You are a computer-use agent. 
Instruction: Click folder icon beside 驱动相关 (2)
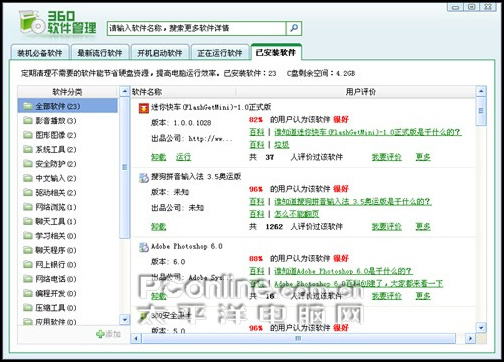28,192
